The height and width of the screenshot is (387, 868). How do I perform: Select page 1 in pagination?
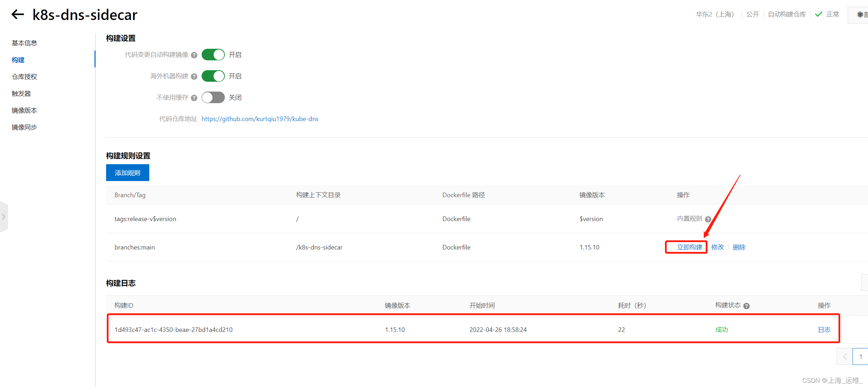(x=861, y=356)
